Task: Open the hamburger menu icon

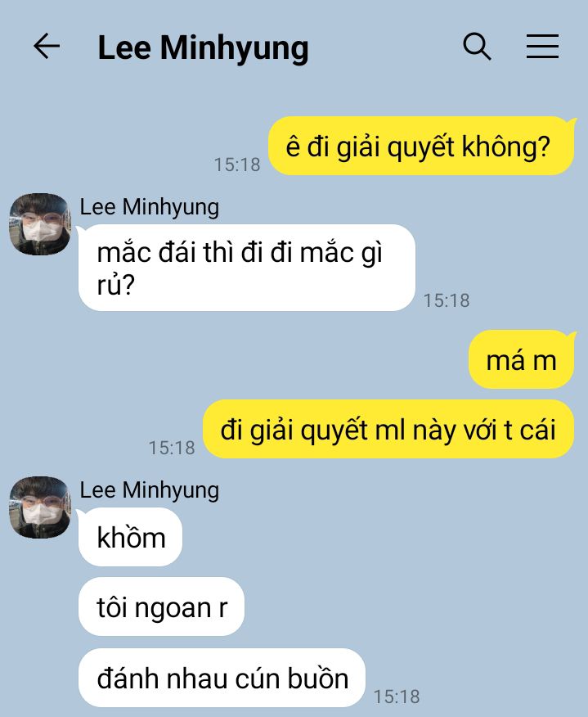Action: click(542, 46)
